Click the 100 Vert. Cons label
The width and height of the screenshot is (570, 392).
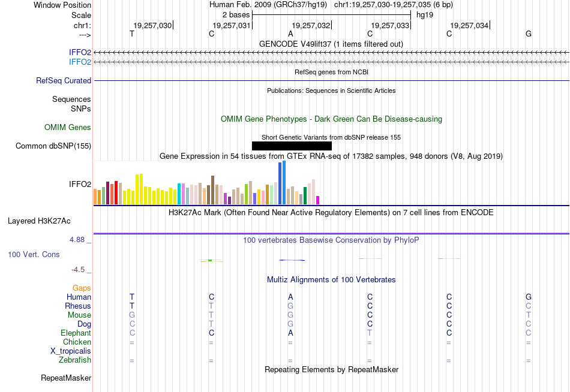click(x=34, y=255)
